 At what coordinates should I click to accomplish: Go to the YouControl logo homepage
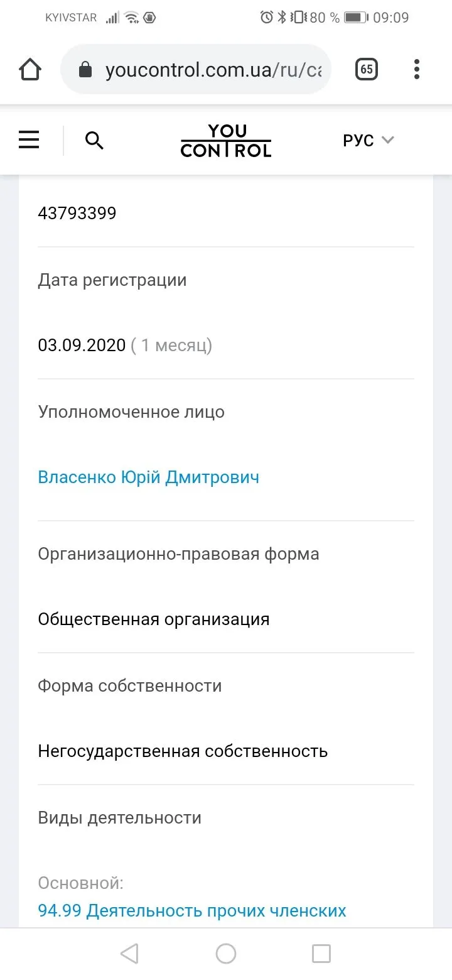click(226, 141)
